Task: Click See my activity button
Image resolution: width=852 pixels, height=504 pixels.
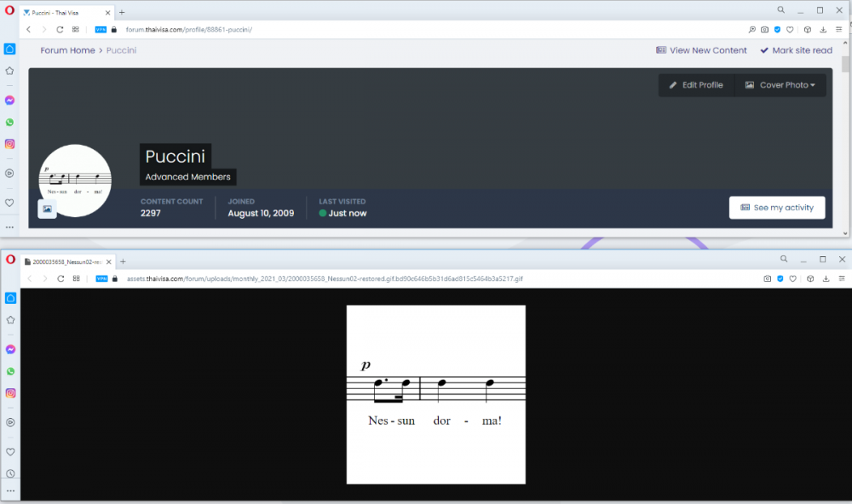Action: (x=777, y=208)
